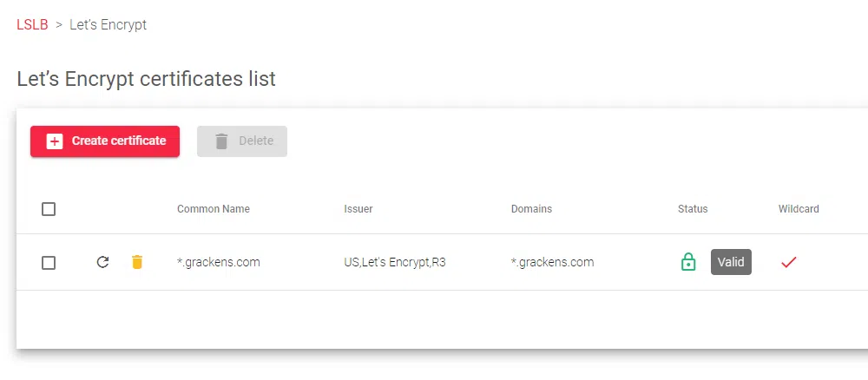The image size is (868, 380).
Task: Click the Issuer column header
Action: pos(358,209)
